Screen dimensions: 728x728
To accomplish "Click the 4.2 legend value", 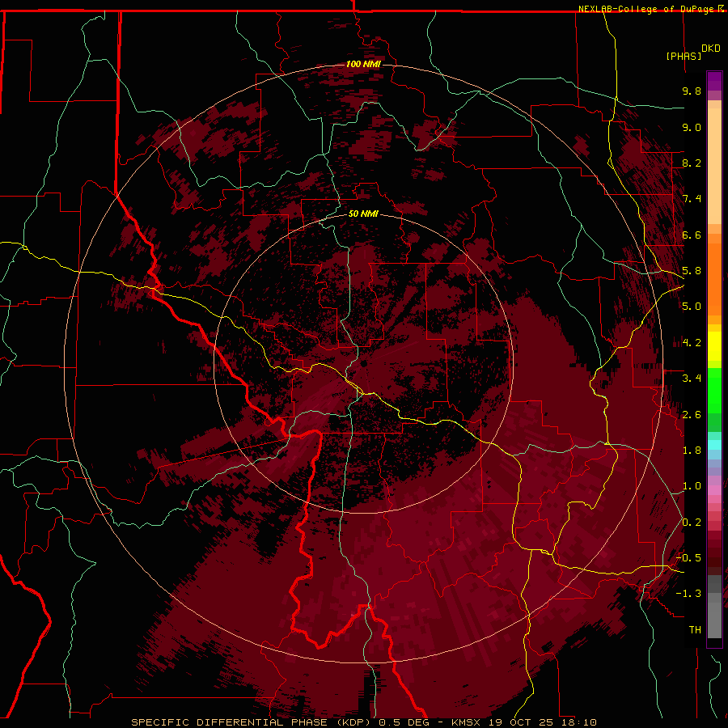I will click(692, 343).
